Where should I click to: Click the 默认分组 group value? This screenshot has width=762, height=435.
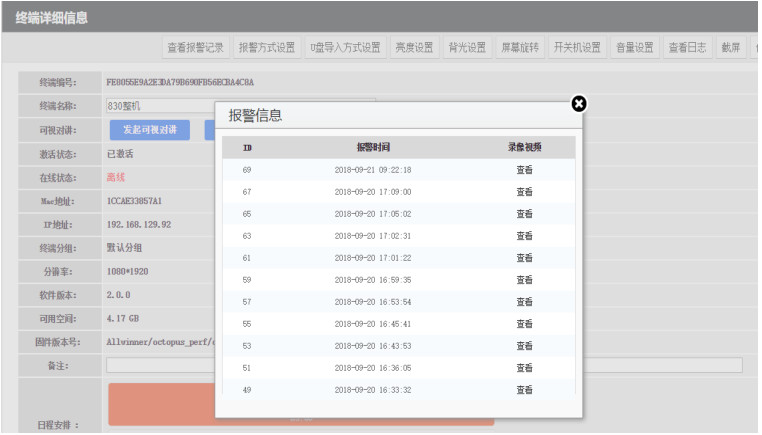(124, 248)
